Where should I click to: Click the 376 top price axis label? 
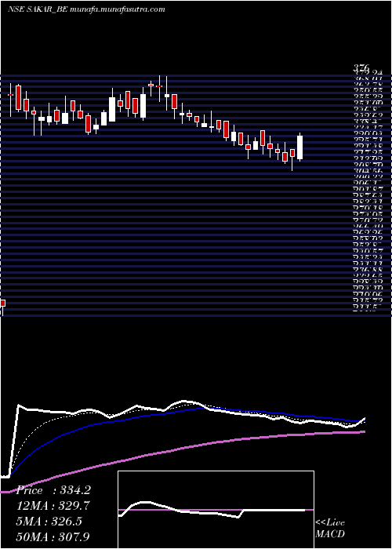point(361,67)
